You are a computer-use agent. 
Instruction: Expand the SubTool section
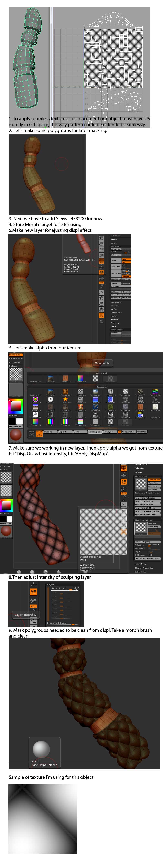[x=114, y=240]
